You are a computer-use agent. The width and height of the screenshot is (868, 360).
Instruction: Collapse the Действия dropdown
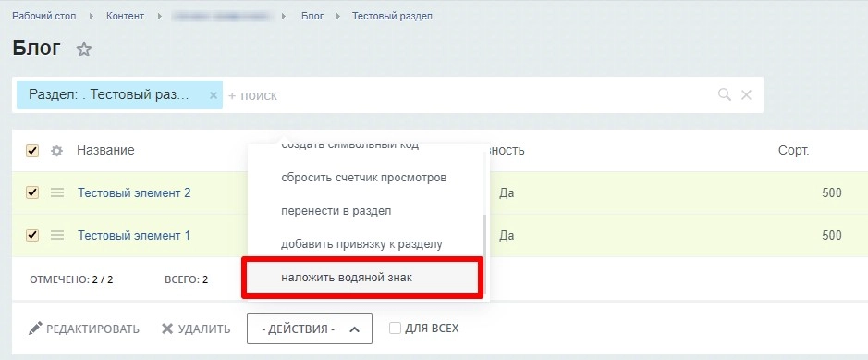310,329
